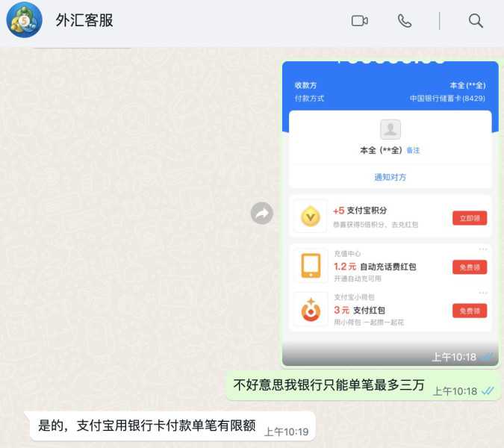Click the 通知对方 link
The image size is (504, 448).
coord(391,177)
